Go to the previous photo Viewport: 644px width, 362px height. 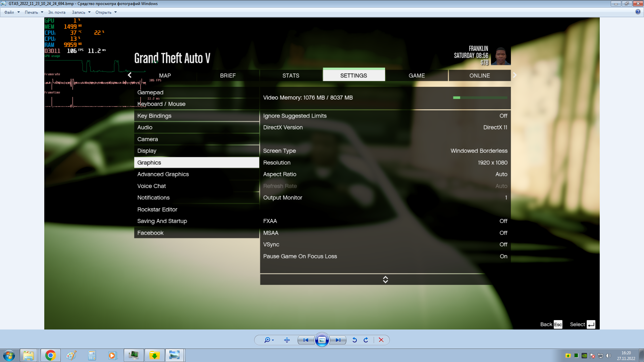[x=306, y=340]
